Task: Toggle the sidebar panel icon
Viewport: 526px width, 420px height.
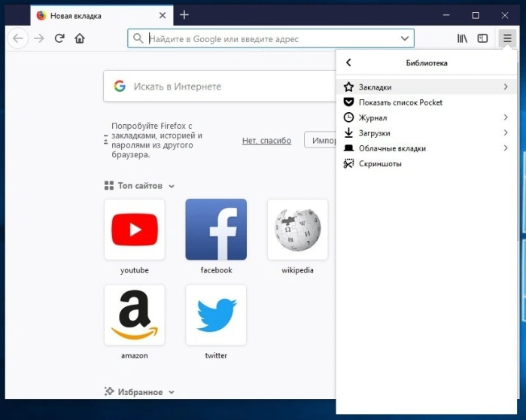Action: [482, 38]
